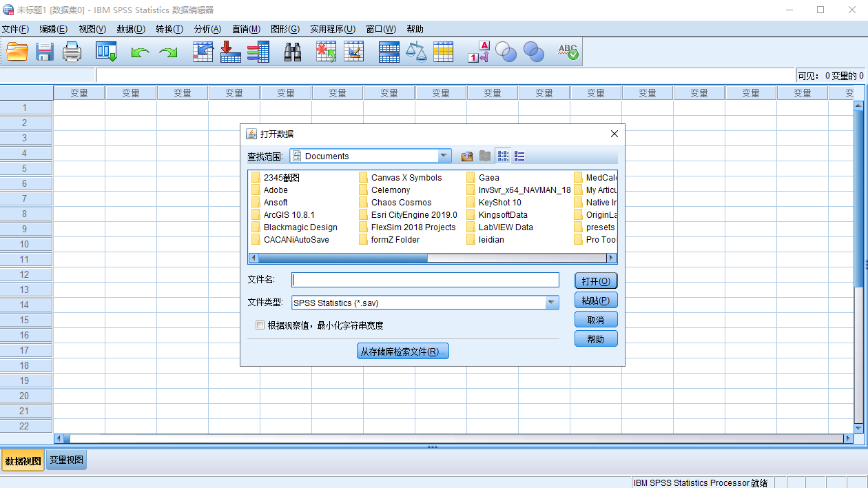
Task: Click the first 变量 column header
Action: [x=79, y=93]
